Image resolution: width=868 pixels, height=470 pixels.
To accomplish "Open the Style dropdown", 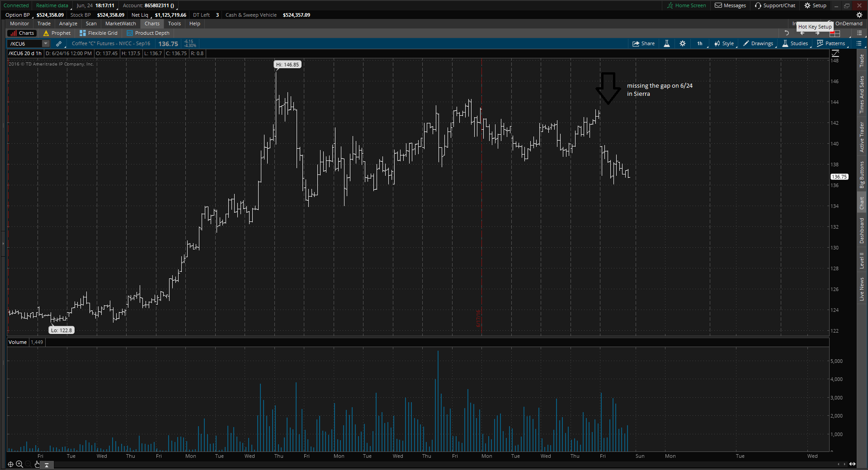I will [724, 44].
